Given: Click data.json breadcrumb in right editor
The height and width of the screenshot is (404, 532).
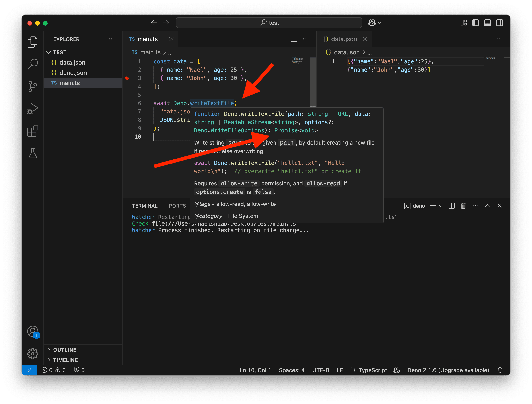Looking at the screenshot, I should point(347,52).
